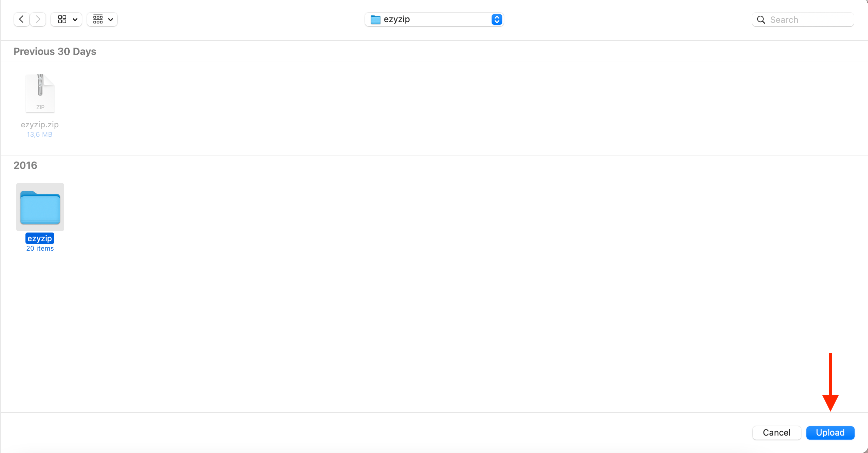
Task: Click the magnifying glass in the search field
Action: click(761, 20)
